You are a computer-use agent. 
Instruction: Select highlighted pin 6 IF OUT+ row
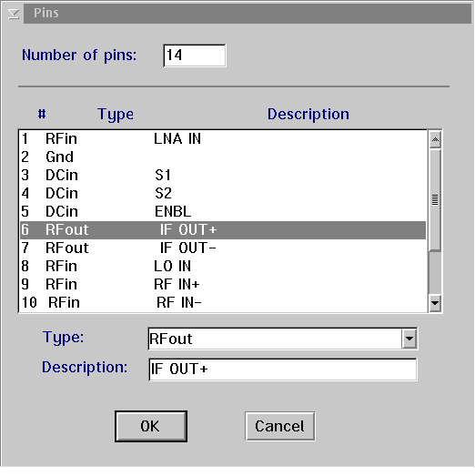coord(223,230)
